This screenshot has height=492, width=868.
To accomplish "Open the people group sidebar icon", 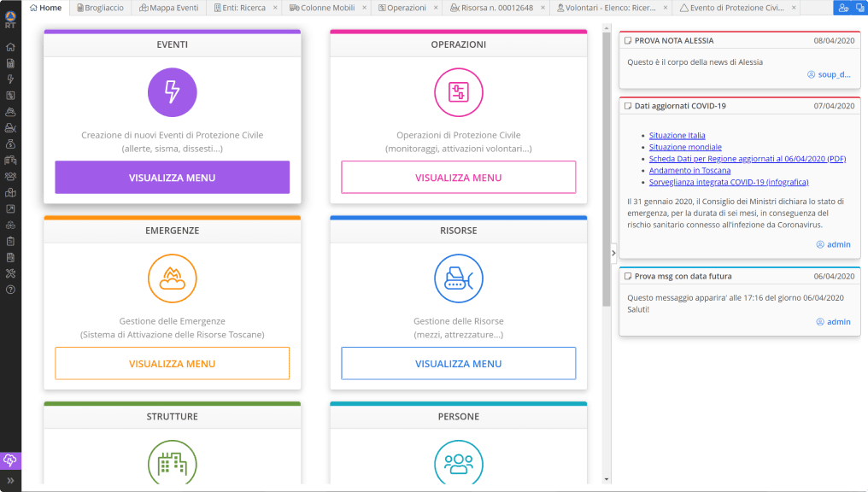I will [x=10, y=177].
